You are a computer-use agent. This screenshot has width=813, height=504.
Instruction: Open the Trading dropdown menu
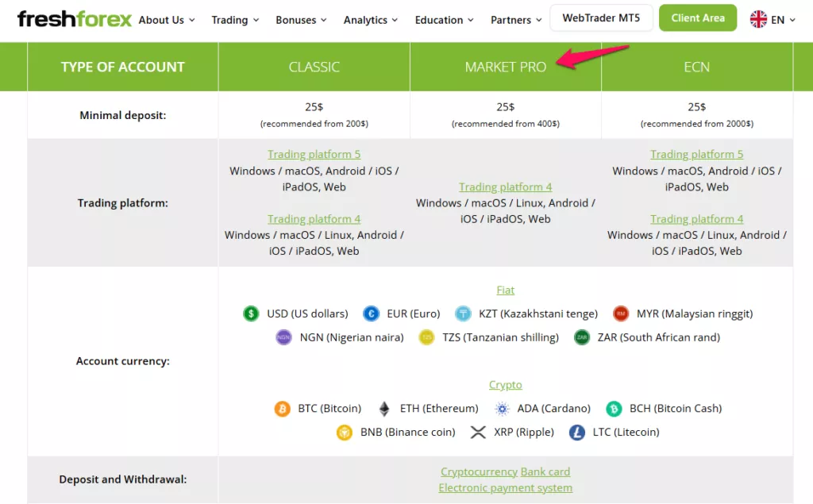235,20
